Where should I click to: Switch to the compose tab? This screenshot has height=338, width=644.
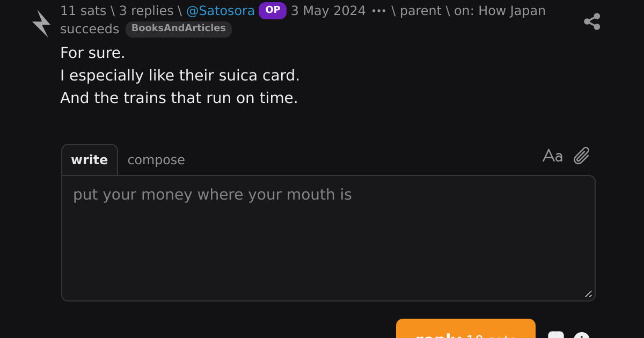(156, 160)
